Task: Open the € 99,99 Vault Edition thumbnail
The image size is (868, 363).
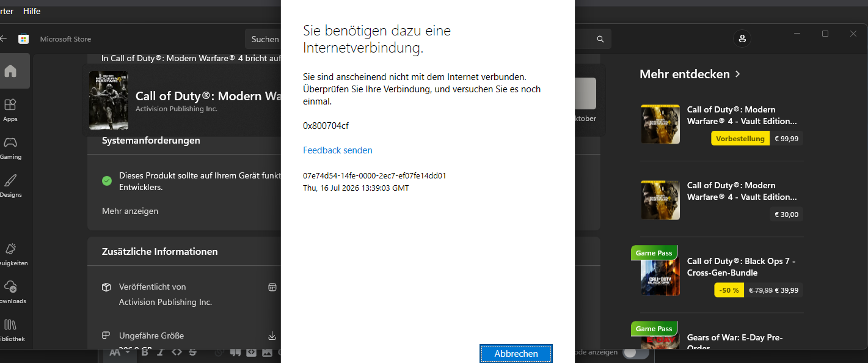Action: [x=660, y=124]
